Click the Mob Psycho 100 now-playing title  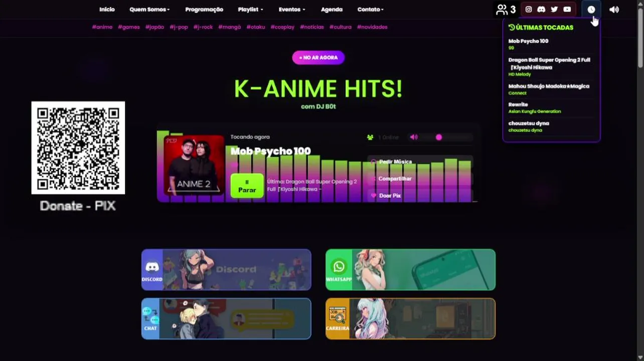[x=271, y=151]
